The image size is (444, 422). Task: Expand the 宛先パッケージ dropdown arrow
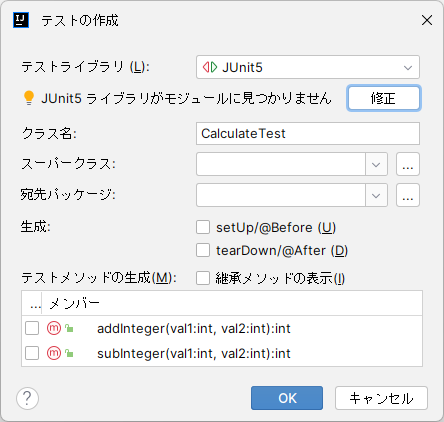(376, 195)
